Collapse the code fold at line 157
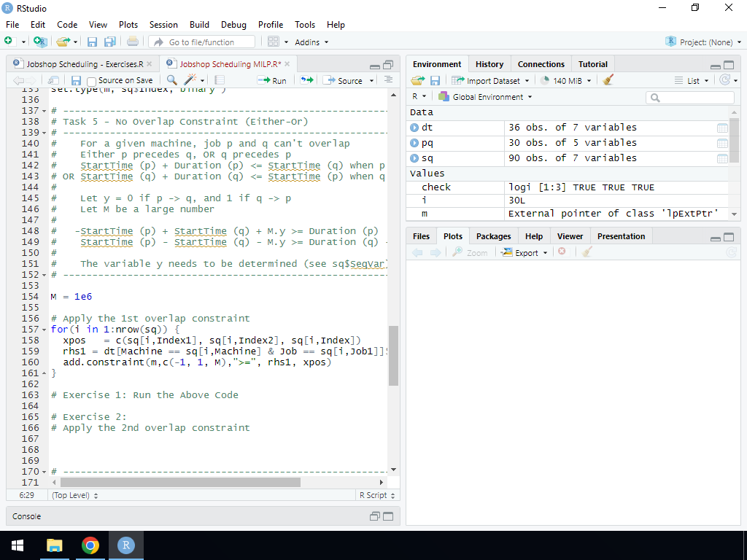This screenshot has width=747, height=560. [x=44, y=330]
